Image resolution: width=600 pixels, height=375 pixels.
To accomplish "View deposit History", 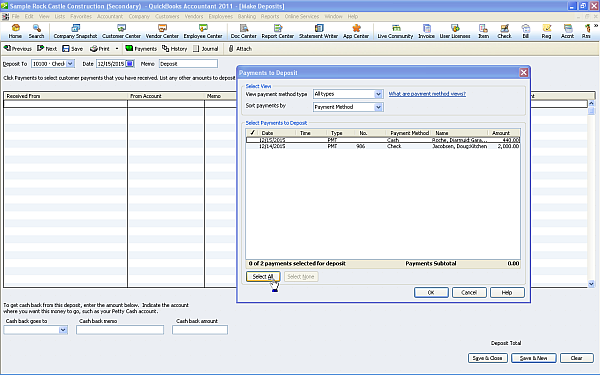I will [174, 49].
